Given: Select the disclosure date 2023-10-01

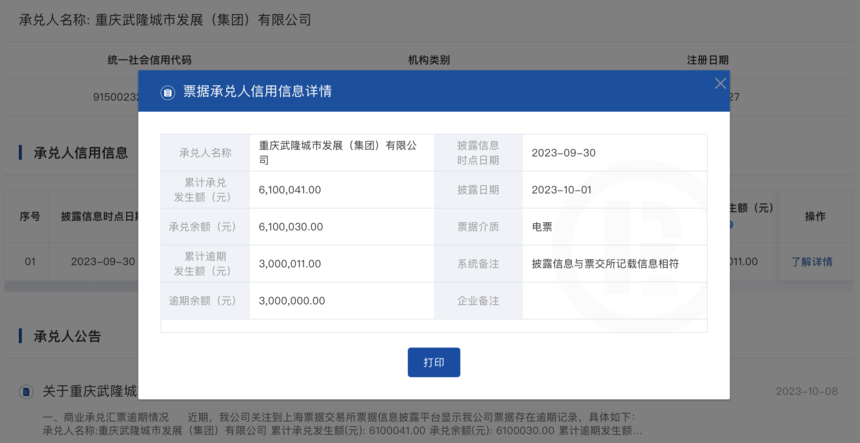Looking at the screenshot, I should (561, 190).
